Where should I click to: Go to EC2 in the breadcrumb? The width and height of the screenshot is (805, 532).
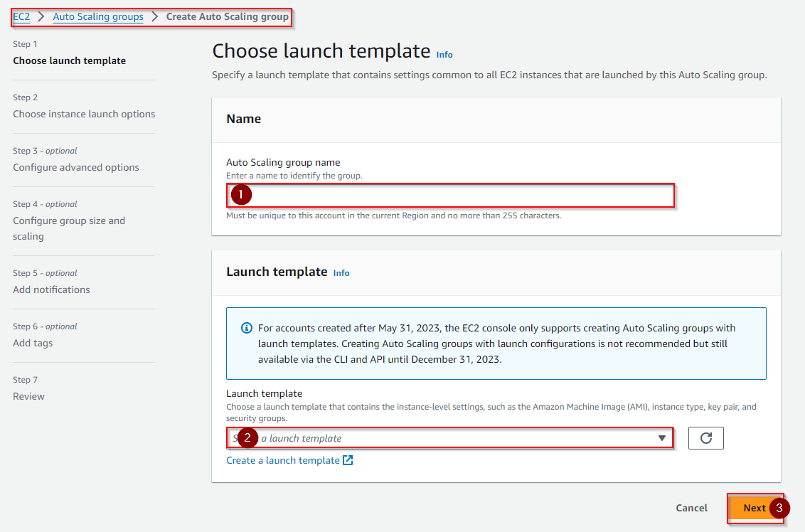(x=21, y=16)
